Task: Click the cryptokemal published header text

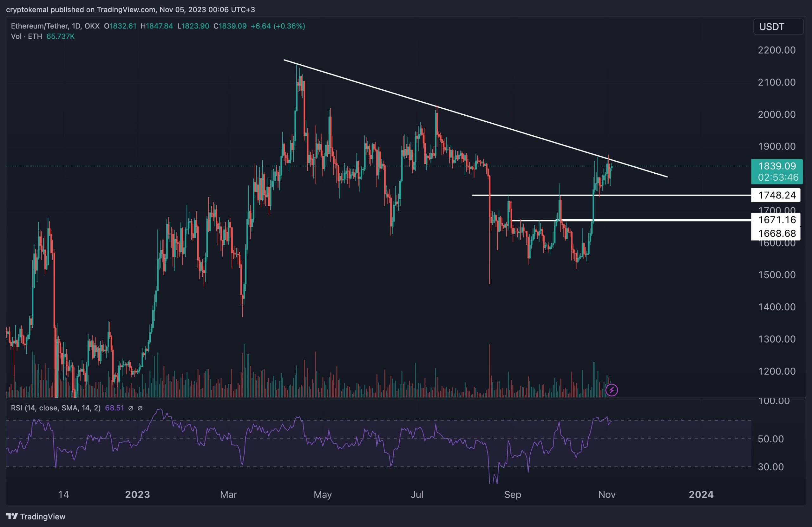Action: pos(130,10)
